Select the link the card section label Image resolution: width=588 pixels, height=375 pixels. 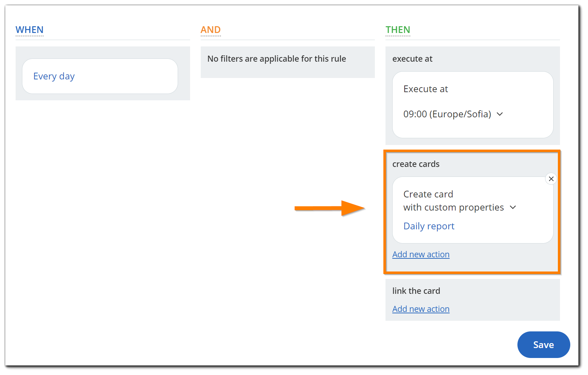416,291
